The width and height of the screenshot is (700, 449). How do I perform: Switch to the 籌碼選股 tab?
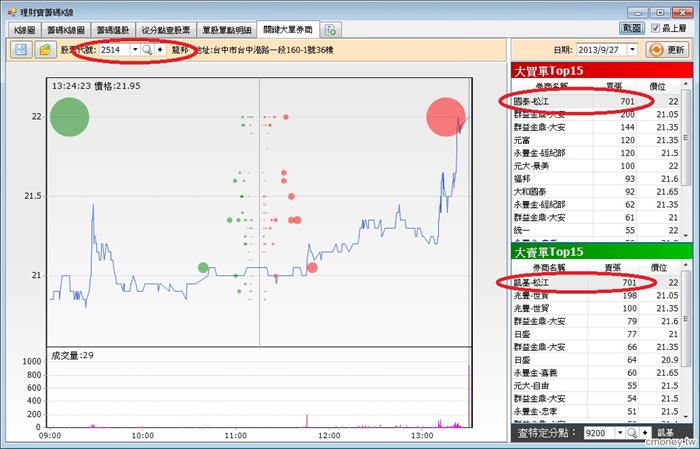tap(113, 30)
